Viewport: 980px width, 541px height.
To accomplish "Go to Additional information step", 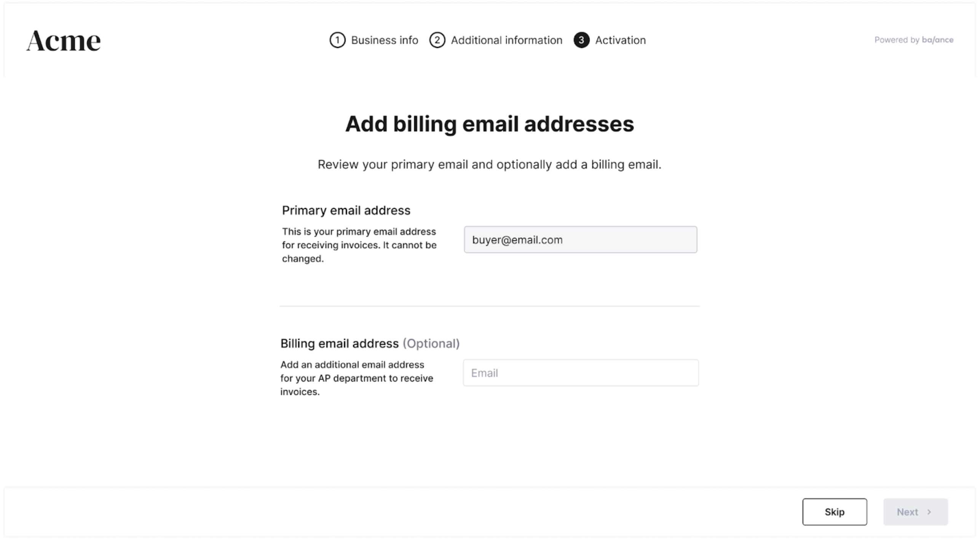I will [x=506, y=40].
